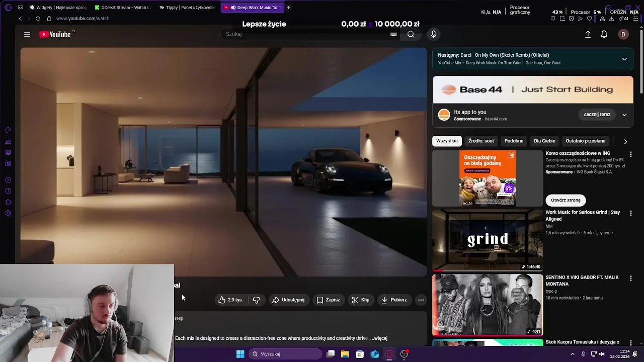Select the 'Wszystkie' filter chip
Image resolution: width=644 pixels, height=362 pixels.
coord(447,141)
